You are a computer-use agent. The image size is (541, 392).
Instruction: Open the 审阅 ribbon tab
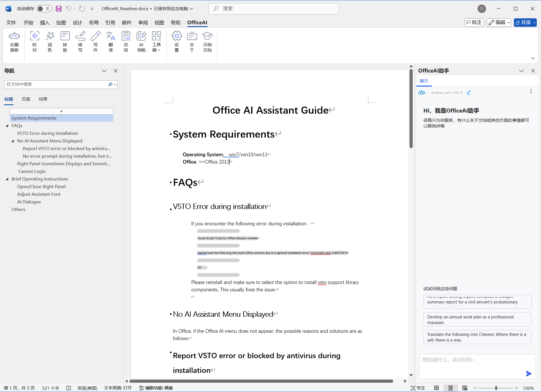tap(143, 23)
